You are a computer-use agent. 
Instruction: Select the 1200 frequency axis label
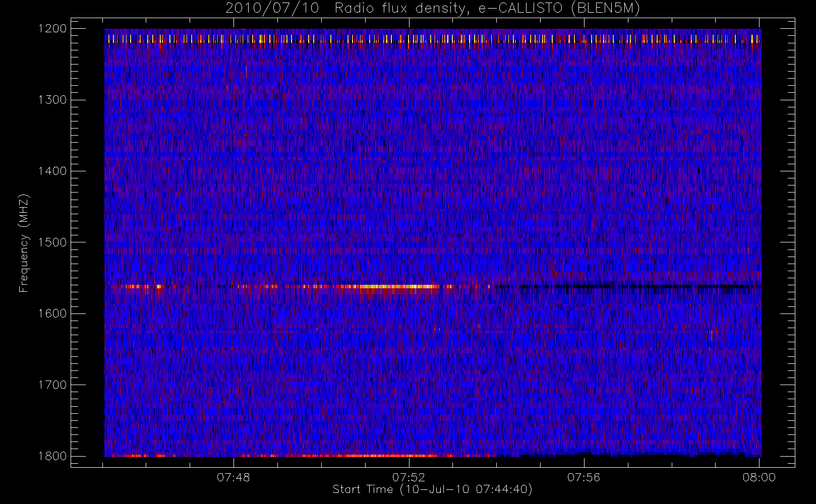point(52,29)
